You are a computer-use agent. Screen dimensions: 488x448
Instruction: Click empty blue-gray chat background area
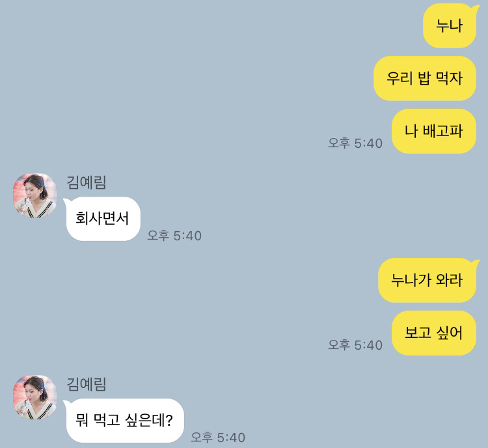pos(218,78)
